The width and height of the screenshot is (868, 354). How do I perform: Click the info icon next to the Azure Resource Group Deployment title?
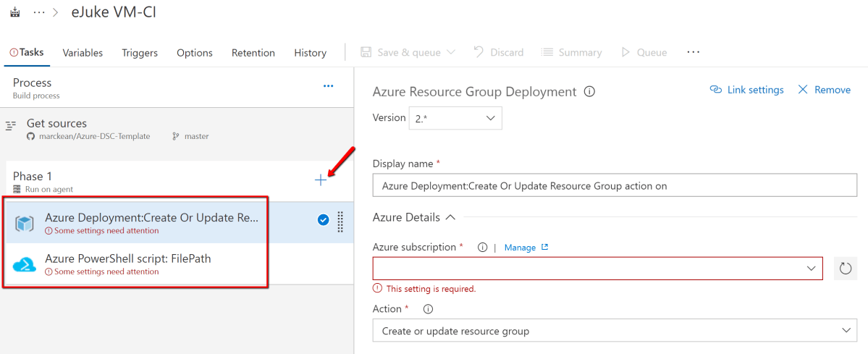coord(589,92)
